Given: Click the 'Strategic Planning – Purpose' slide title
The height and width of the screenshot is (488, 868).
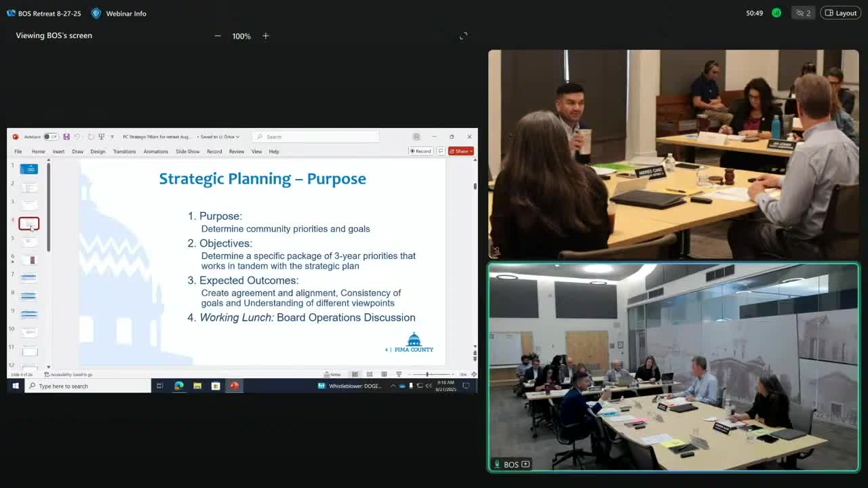Looking at the screenshot, I should tap(262, 179).
